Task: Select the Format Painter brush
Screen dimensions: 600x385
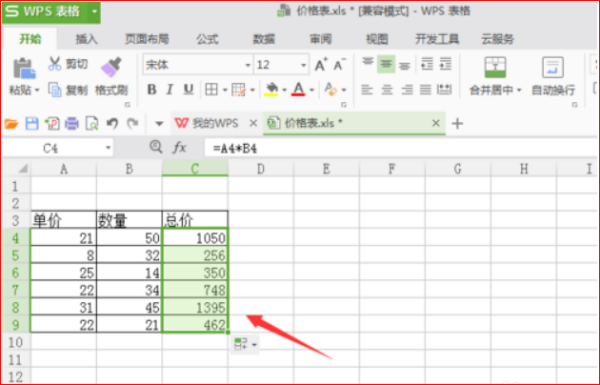Action: (111, 67)
